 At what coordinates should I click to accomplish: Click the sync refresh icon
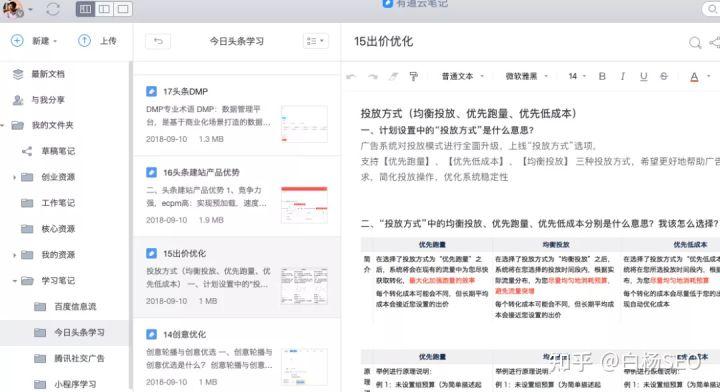click(53, 9)
